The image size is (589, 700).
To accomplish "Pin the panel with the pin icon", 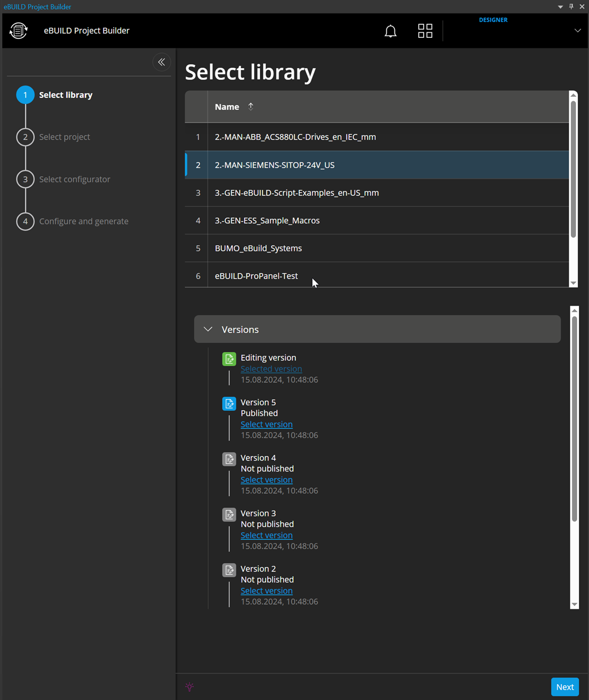I will (x=571, y=7).
